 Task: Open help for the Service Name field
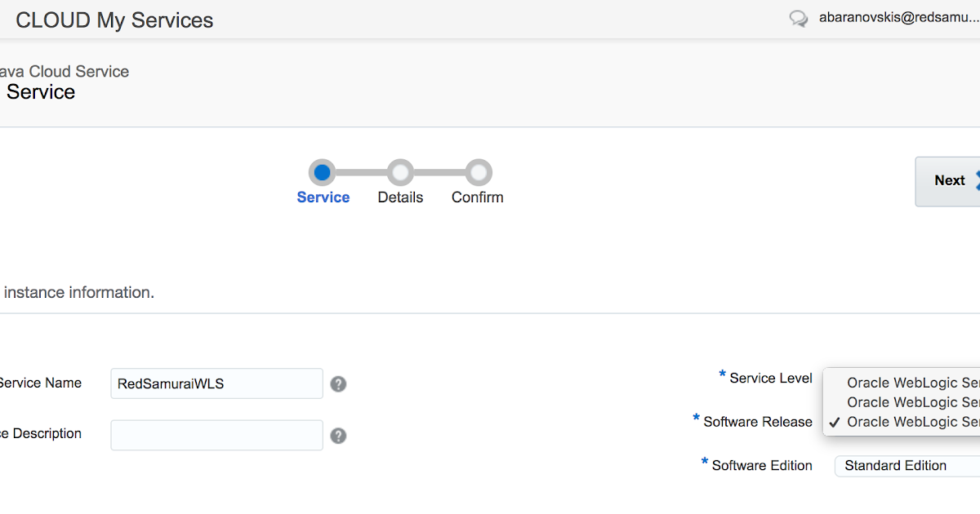coord(338,383)
